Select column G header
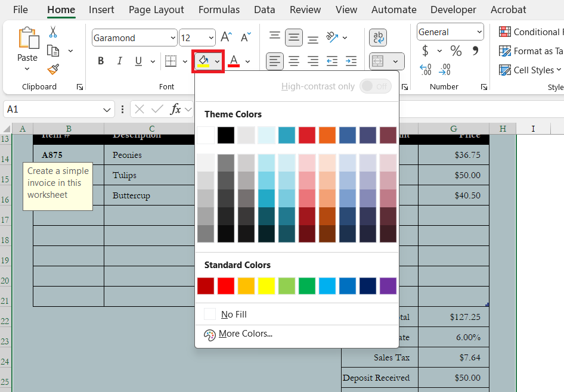The height and width of the screenshot is (392, 564). pos(454,129)
